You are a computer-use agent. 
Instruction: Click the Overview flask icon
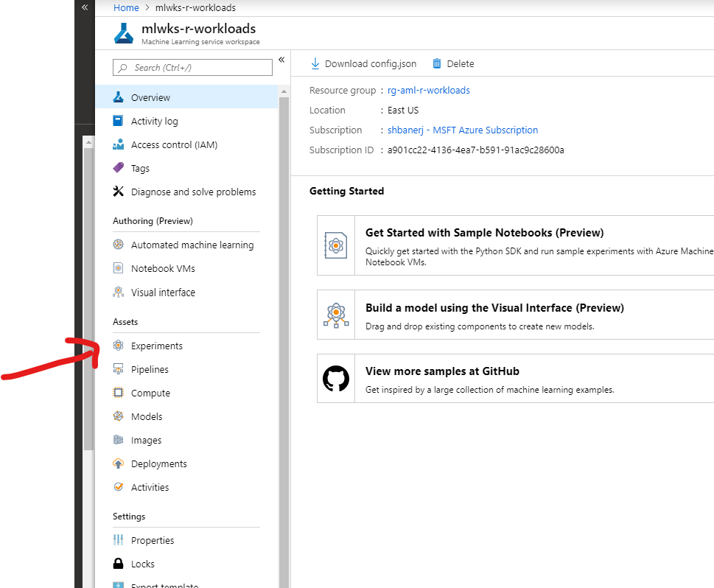point(119,97)
